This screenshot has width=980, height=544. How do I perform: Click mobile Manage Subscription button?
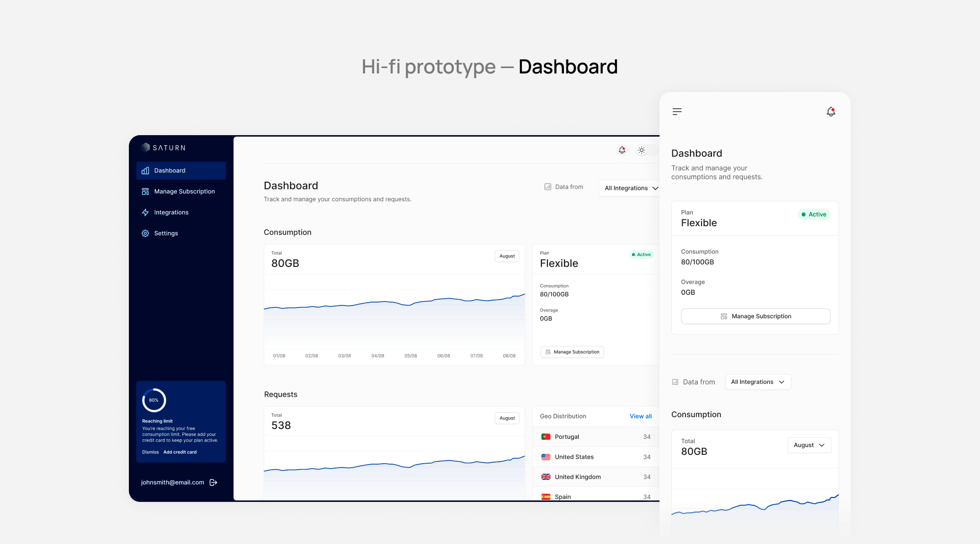[755, 316]
